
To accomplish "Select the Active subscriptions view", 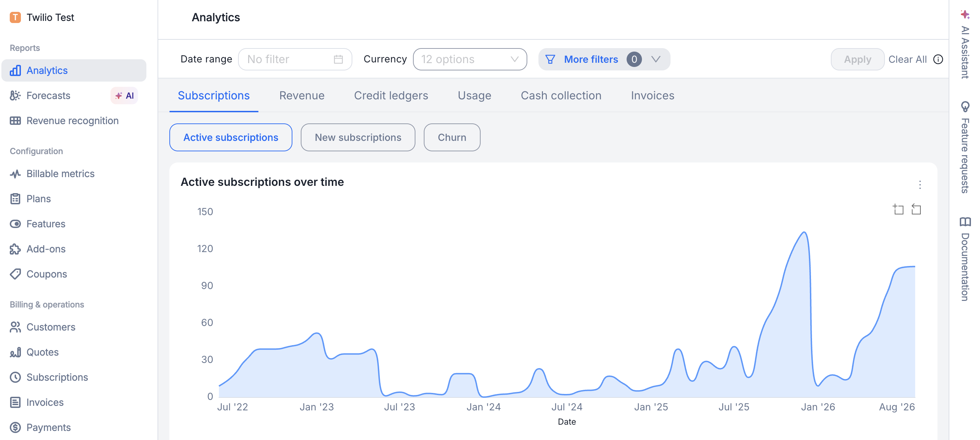I will 231,137.
